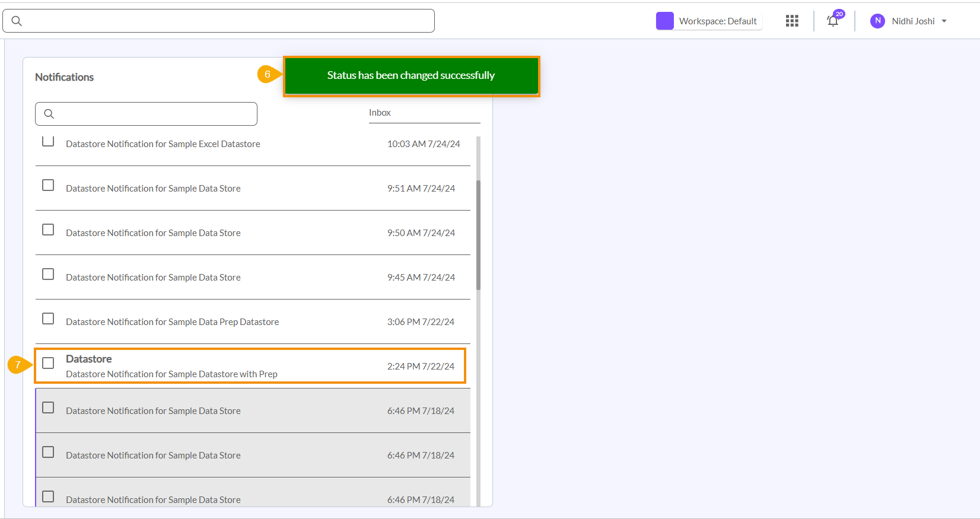Open the 9:50 AM Sample Data Store notification
Image resolution: width=980 pixels, height=519 pixels.
click(x=153, y=233)
